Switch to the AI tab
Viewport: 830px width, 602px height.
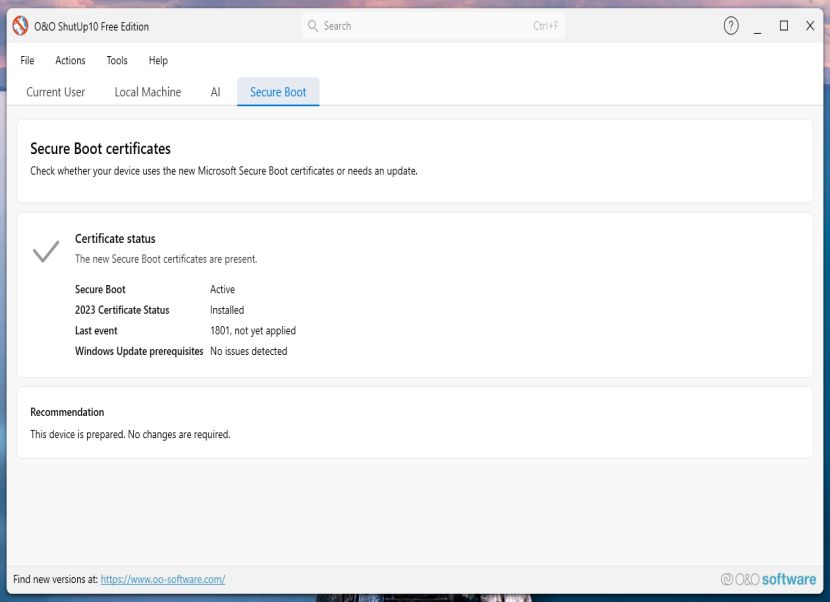[x=215, y=92]
